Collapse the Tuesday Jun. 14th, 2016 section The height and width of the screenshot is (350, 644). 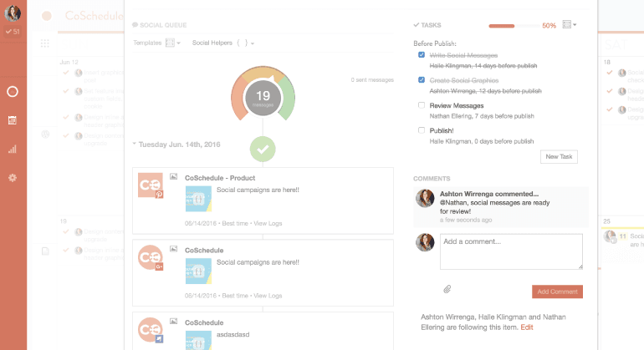pos(135,144)
